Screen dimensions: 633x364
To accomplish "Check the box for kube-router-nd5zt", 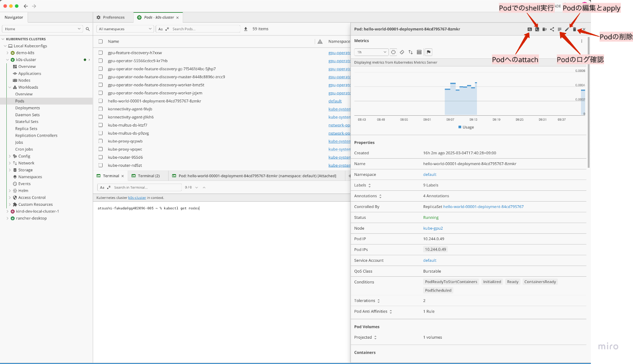I will [101, 165].
